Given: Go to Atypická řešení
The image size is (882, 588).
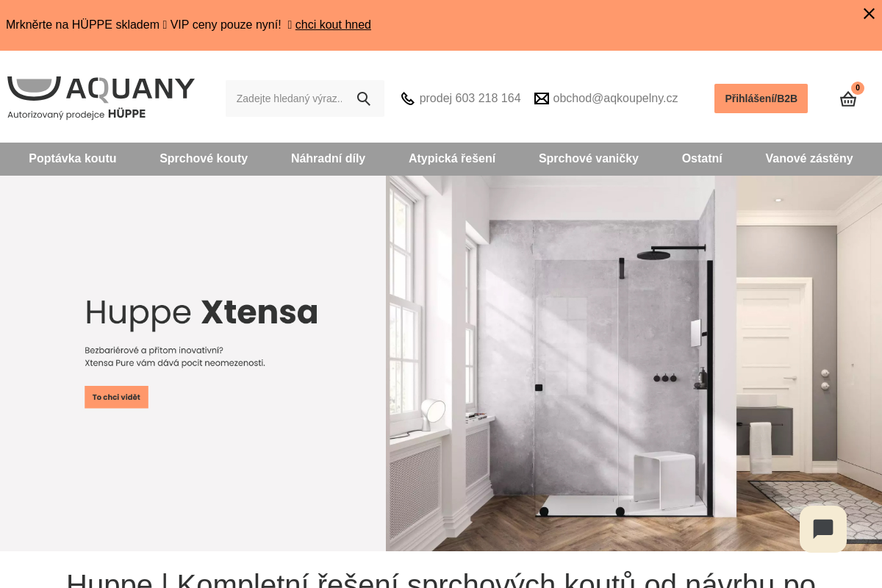Looking at the screenshot, I should [452, 159].
